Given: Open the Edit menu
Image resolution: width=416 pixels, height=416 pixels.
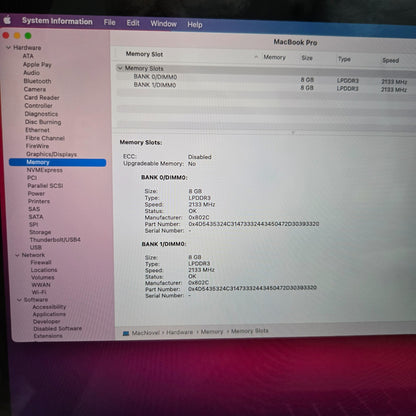Looking at the screenshot, I should coord(133,23).
